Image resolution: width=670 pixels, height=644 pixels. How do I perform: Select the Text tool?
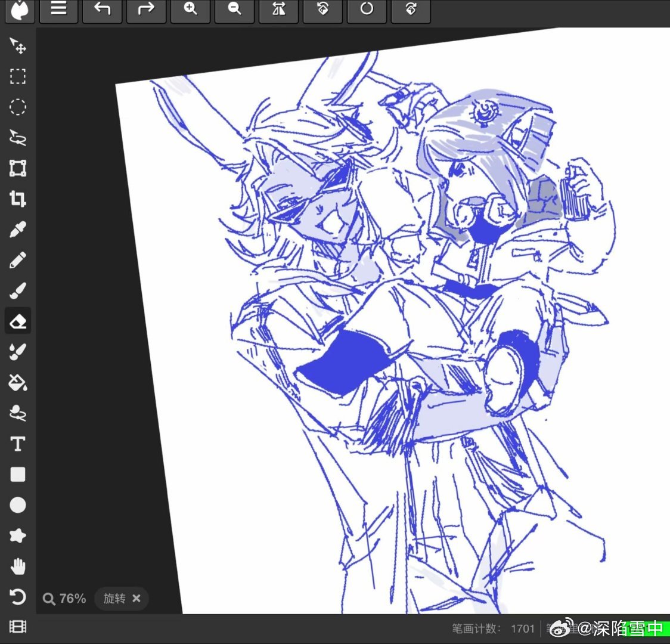tap(17, 444)
